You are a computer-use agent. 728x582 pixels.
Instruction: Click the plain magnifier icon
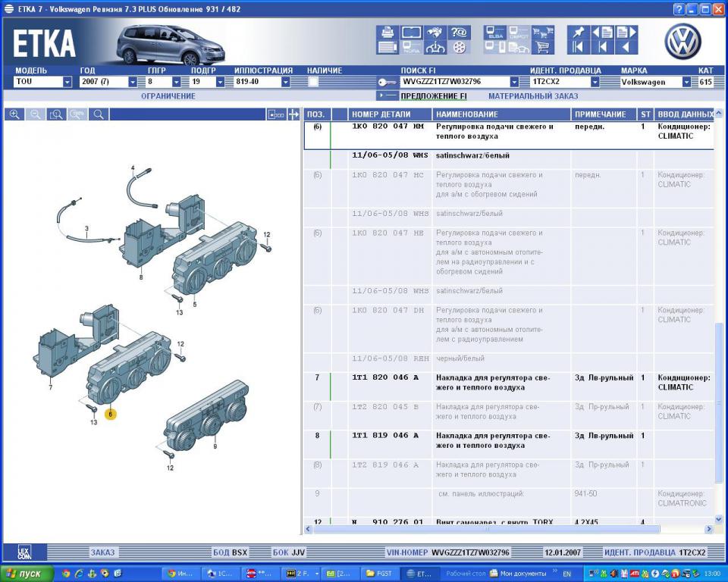99,114
